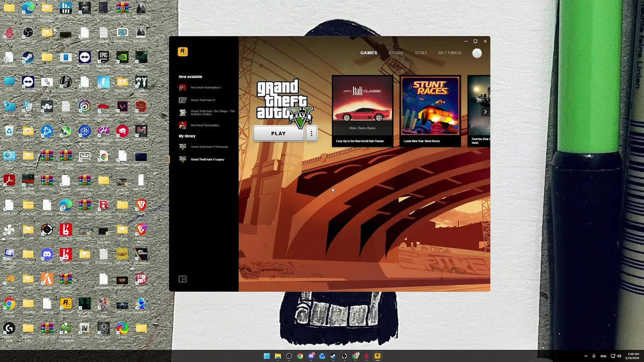Select GTA: The Trilogy Definitive Edition in the sidebar
The width and height of the screenshot is (644, 362).
(x=206, y=113)
